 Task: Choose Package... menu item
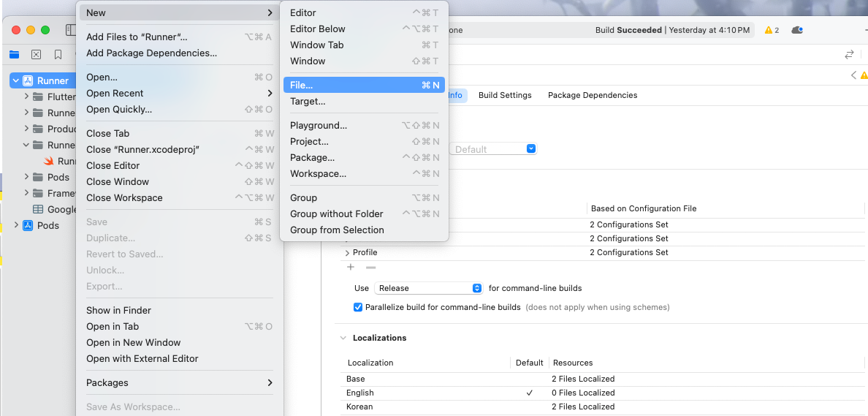click(365, 158)
